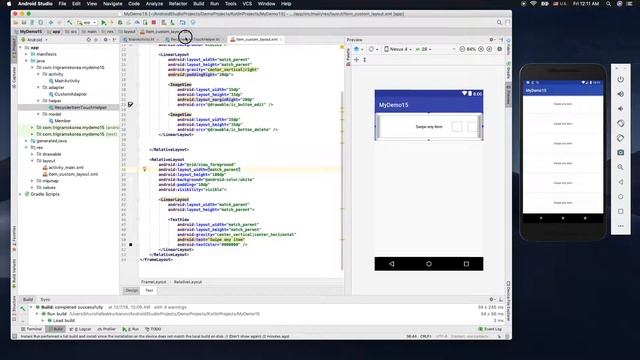Rotate emulator left icon
Image resolution: width=640 pixels, height=360 pixels.
[620, 123]
